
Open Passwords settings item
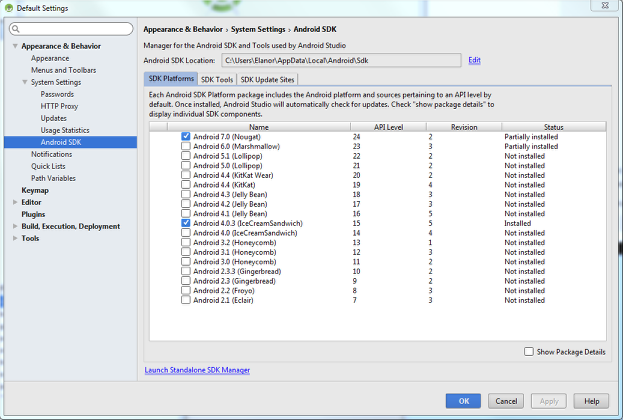tap(57, 94)
